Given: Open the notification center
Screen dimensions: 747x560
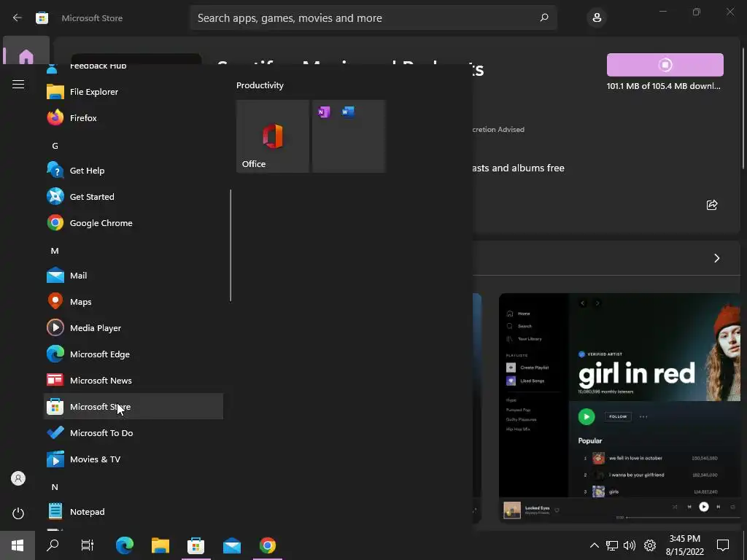Looking at the screenshot, I should [723, 545].
